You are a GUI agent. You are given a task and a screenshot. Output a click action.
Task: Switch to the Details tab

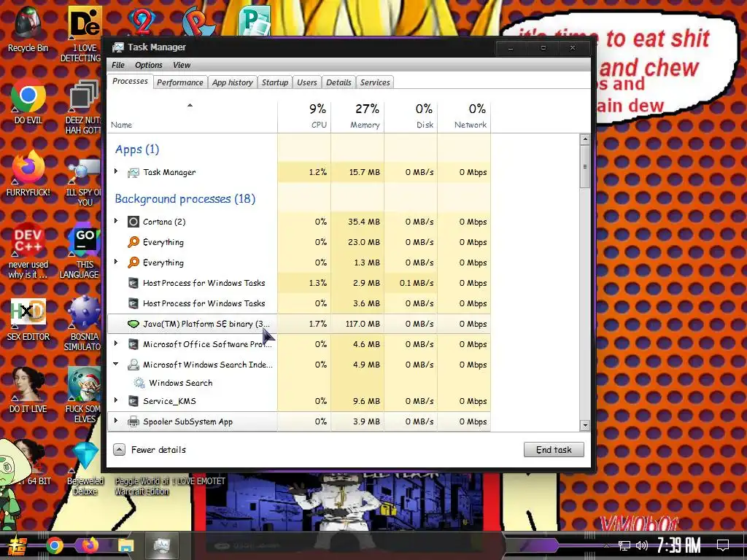point(338,82)
